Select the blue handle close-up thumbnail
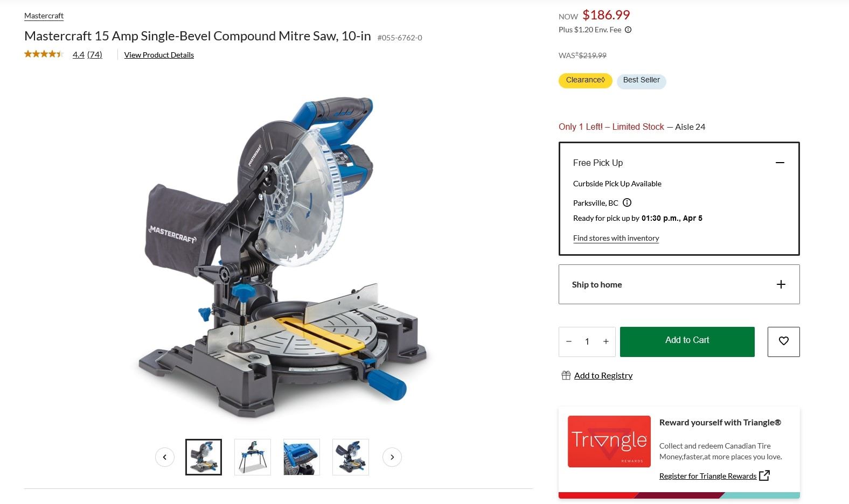Image resolution: width=849 pixels, height=504 pixels. 302,457
